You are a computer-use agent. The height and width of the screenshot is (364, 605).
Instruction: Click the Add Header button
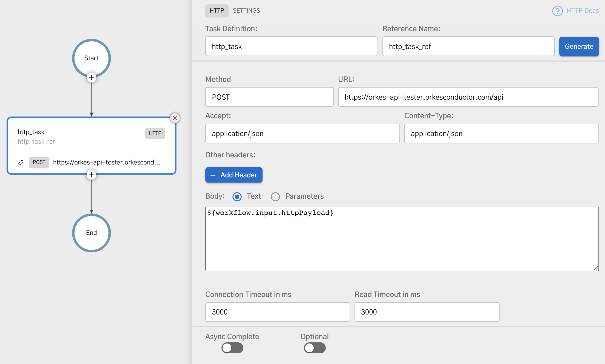(234, 175)
